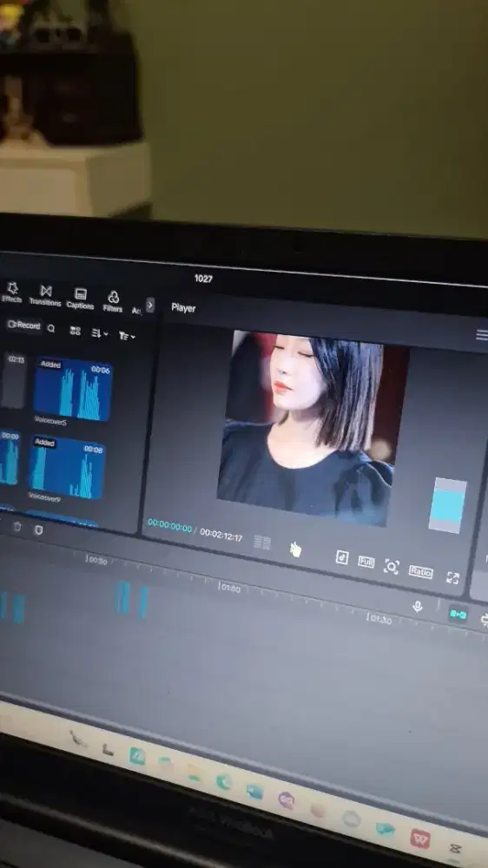Click the video preview in the Player

[x=313, y=427]
